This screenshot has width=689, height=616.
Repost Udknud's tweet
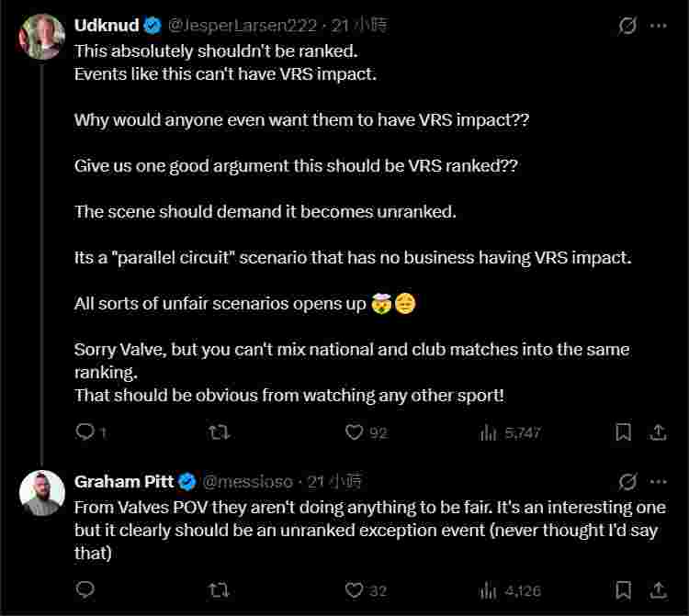tap(220, 431)
